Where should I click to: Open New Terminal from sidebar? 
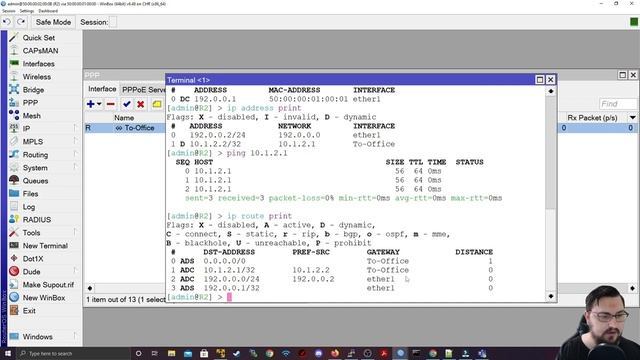tap(45, 246)
